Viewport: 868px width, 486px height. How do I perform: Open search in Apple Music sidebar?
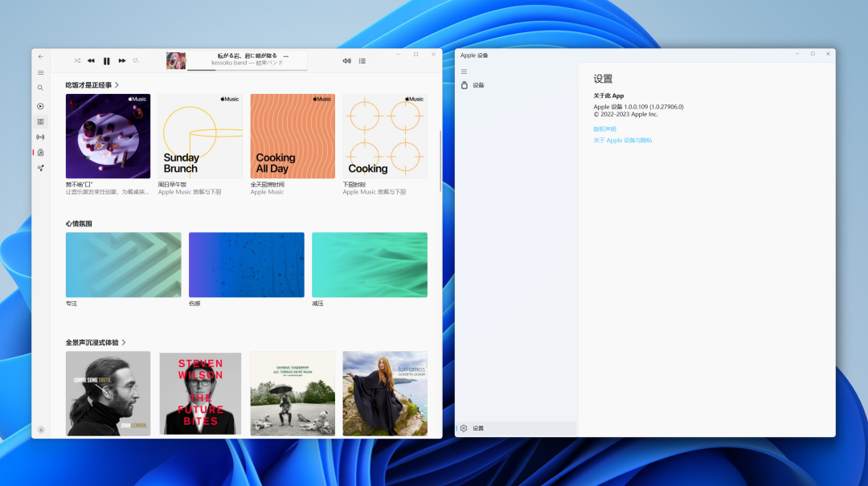[40, 88]
